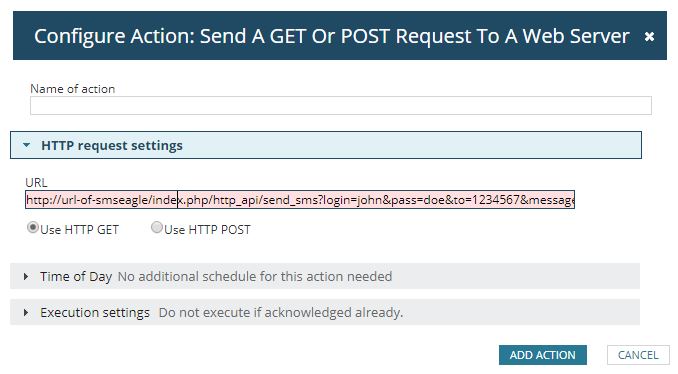Click the Use HTTP GET label text
This screenshot has height=374, width=678.
pos(79,230)
